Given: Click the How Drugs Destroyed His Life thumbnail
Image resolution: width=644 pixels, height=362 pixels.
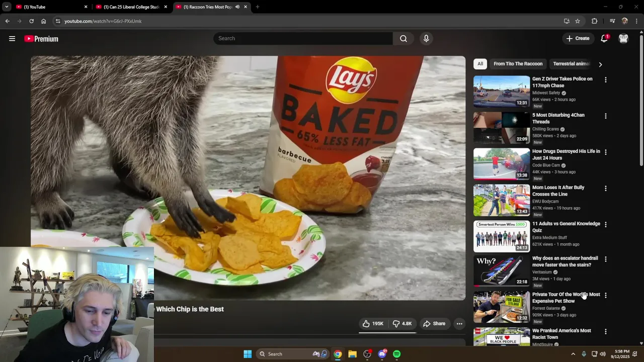Looking at the screenshot, I should point(502,164).
